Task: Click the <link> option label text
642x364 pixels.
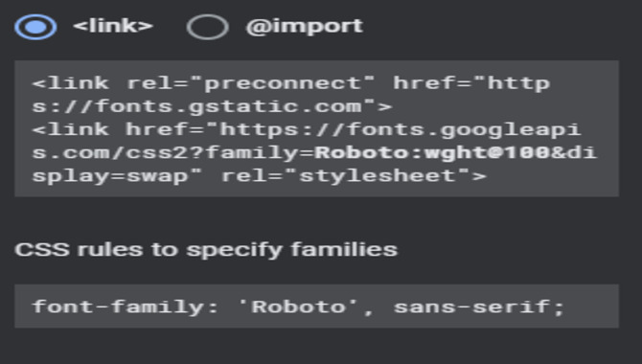Action: click(113, 26)
